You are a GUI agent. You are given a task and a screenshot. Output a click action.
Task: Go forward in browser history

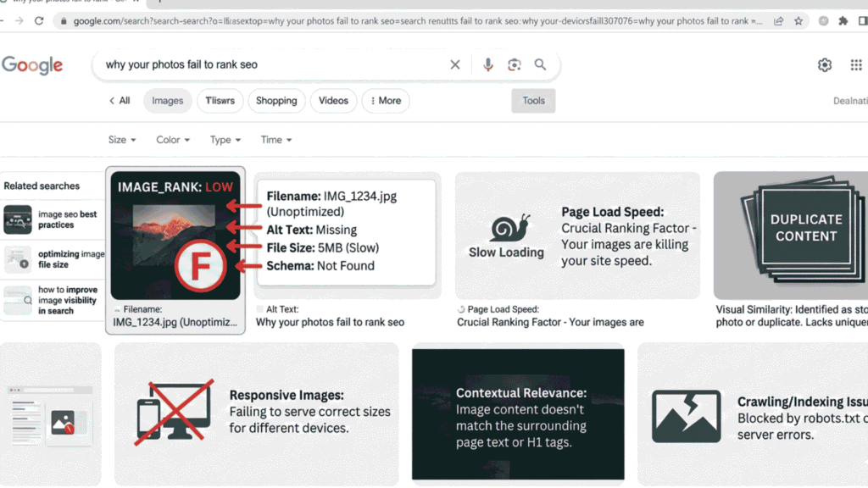click(x=19, y=21)
